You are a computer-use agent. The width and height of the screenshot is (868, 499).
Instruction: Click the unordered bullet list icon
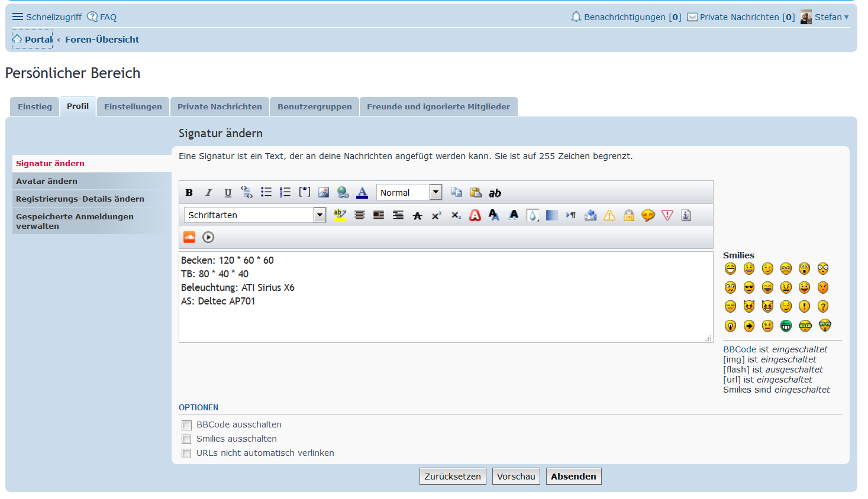[266, 193]
